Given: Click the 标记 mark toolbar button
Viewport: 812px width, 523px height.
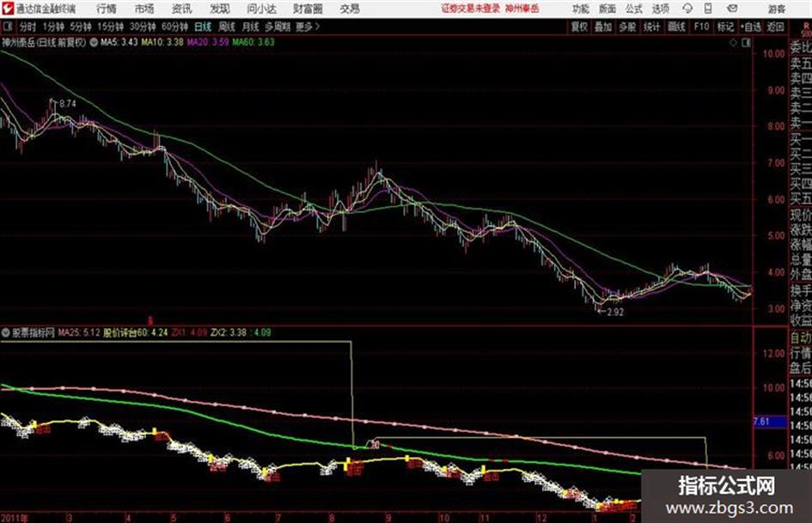Looking at the screenshot, I should [725, 27].
